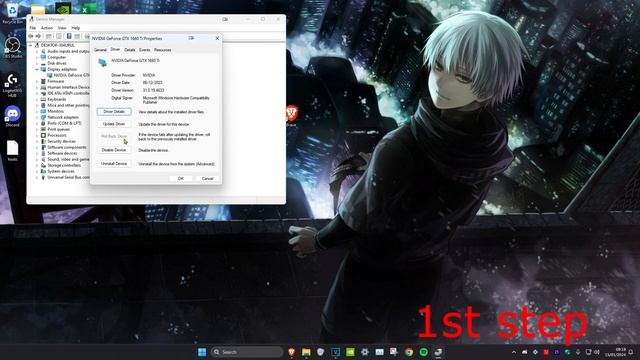
Task: Open Google Chrome from the taskbar
Action: tap(409, 352)
